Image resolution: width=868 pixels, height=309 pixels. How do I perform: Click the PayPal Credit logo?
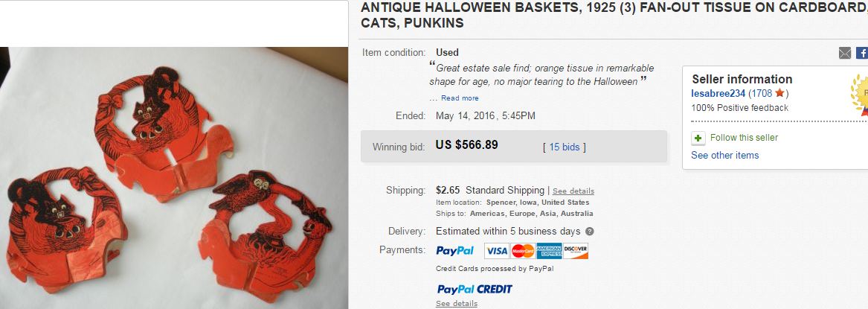point(475,289)
